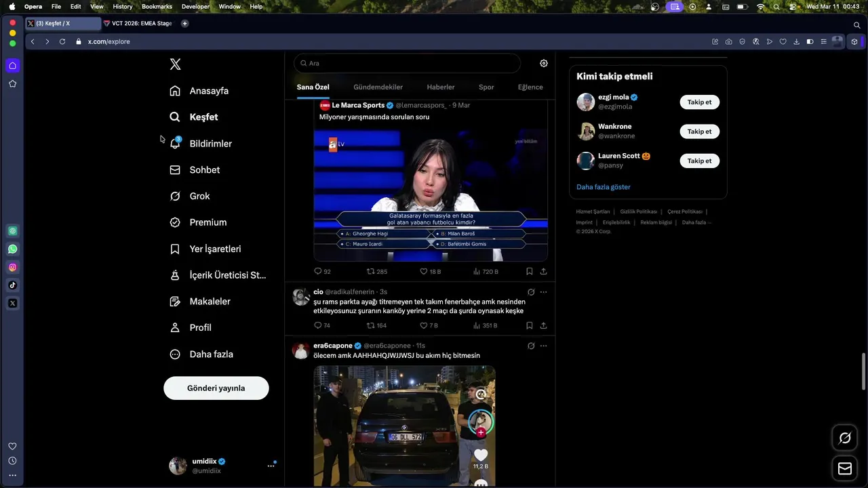Open Çerez Politikası footer link
Viewport: 868px width, 488px height.
pos(685,211)
